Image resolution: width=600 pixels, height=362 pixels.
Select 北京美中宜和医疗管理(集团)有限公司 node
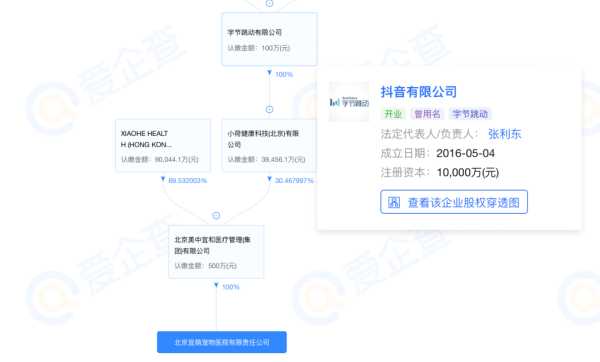216,252
